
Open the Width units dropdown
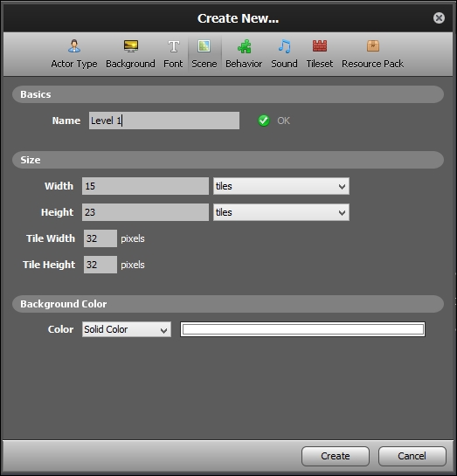point(281,186)
